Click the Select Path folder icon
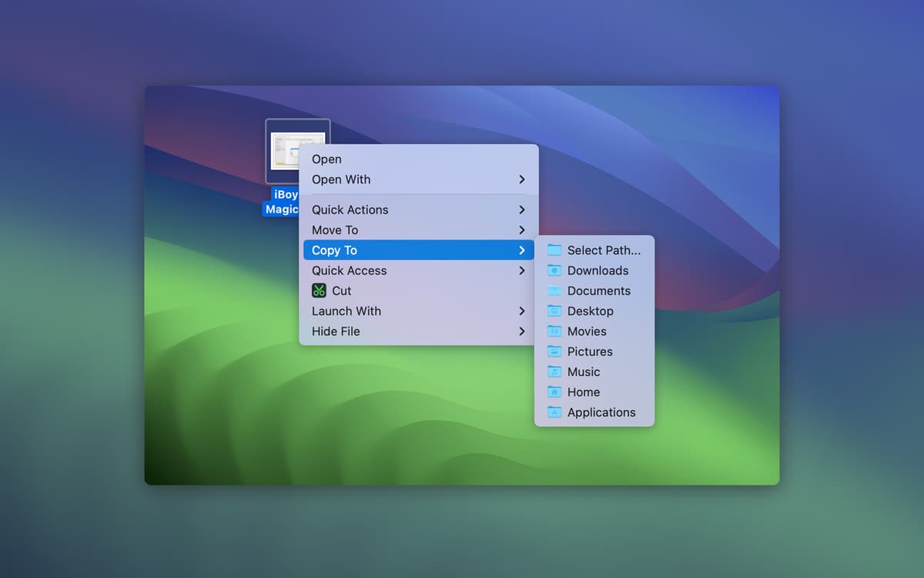Image resolution: width=924 pixels, height=578 pixels. tap(554, 250)
